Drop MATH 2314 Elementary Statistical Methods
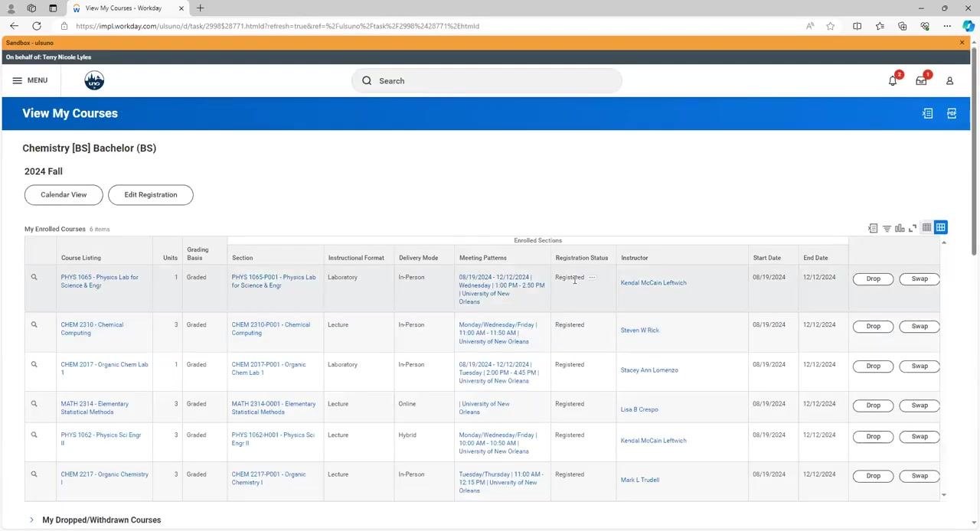The image size is (980, 531). click(873, 406)
